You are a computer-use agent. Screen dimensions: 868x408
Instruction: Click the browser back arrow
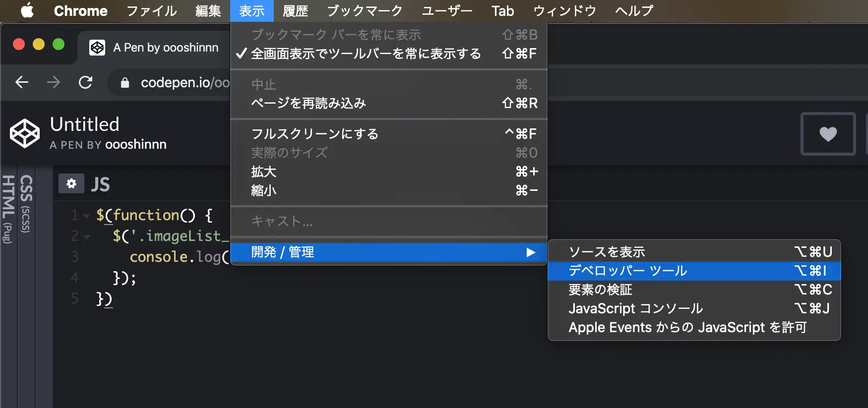[22, 82]
